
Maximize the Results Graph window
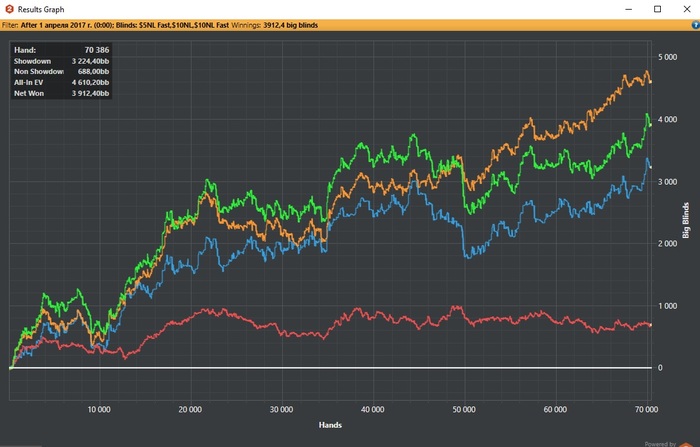click(656, 9)
